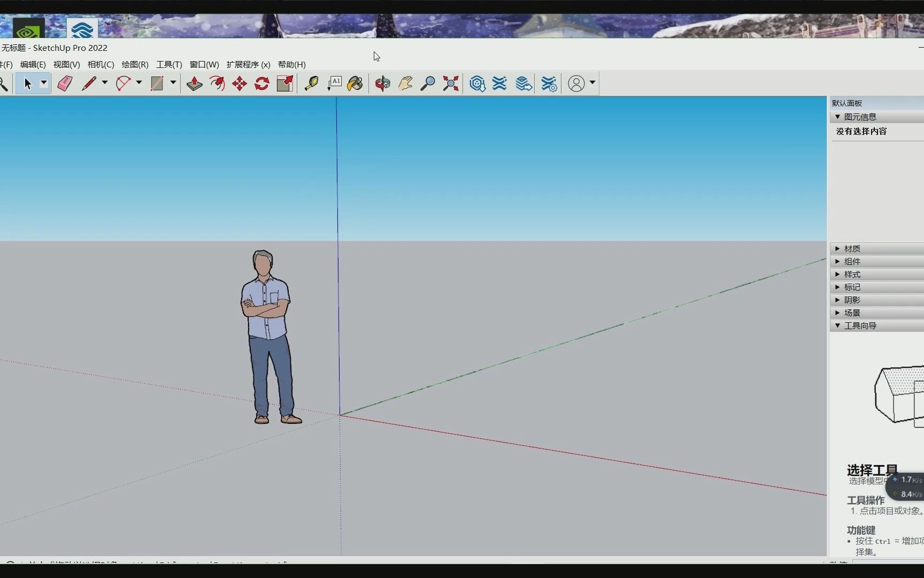Select the Rectangle shape tool
Viewport: 924px width, 578px height.
click(157, 83)
